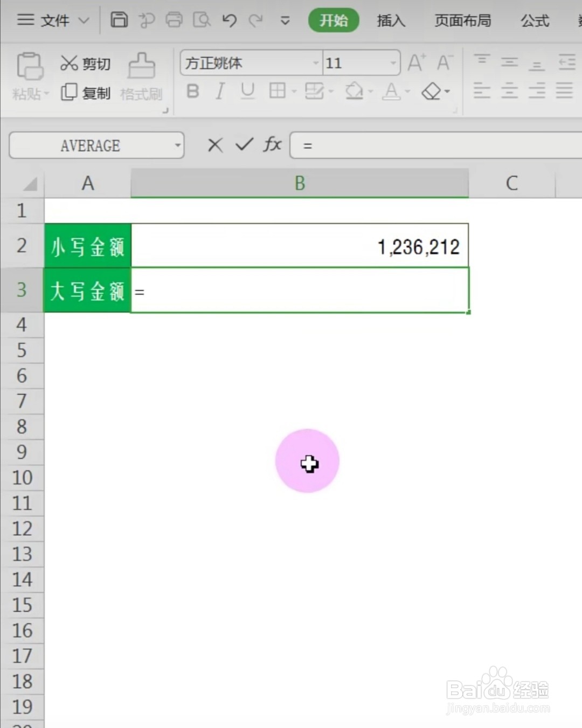Undo the last action
Screen dimensions: 582x728
(230, 20)
